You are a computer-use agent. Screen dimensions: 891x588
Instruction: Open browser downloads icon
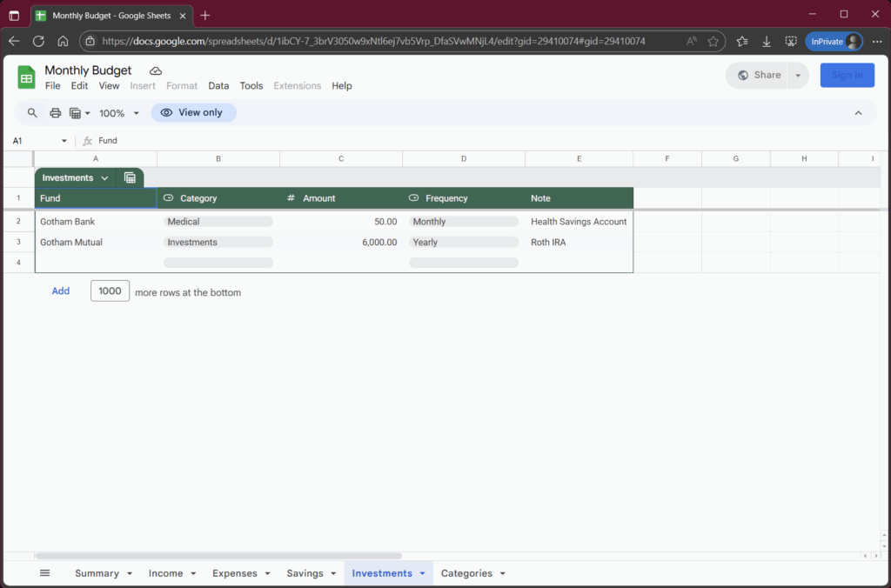pos(767,42)
